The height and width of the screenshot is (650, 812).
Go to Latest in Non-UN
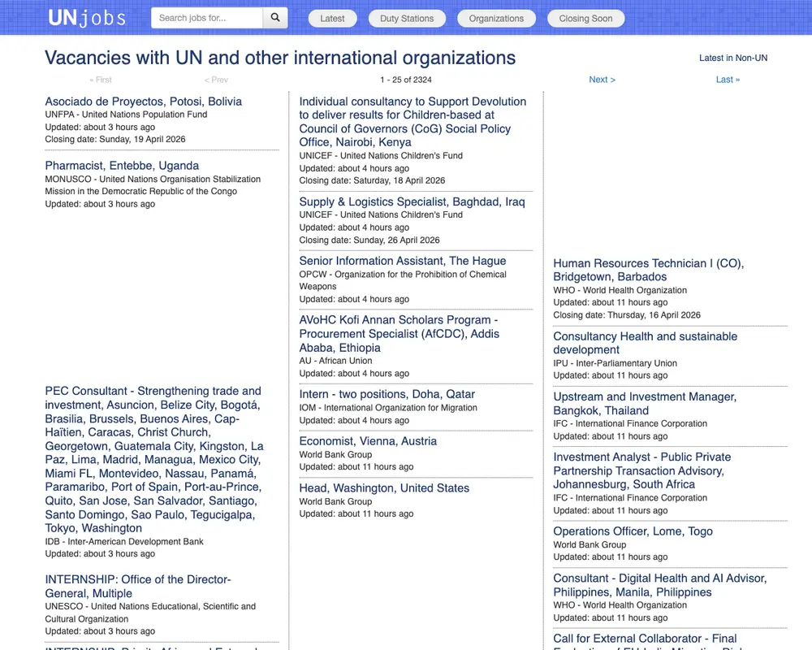pos(733,58)
